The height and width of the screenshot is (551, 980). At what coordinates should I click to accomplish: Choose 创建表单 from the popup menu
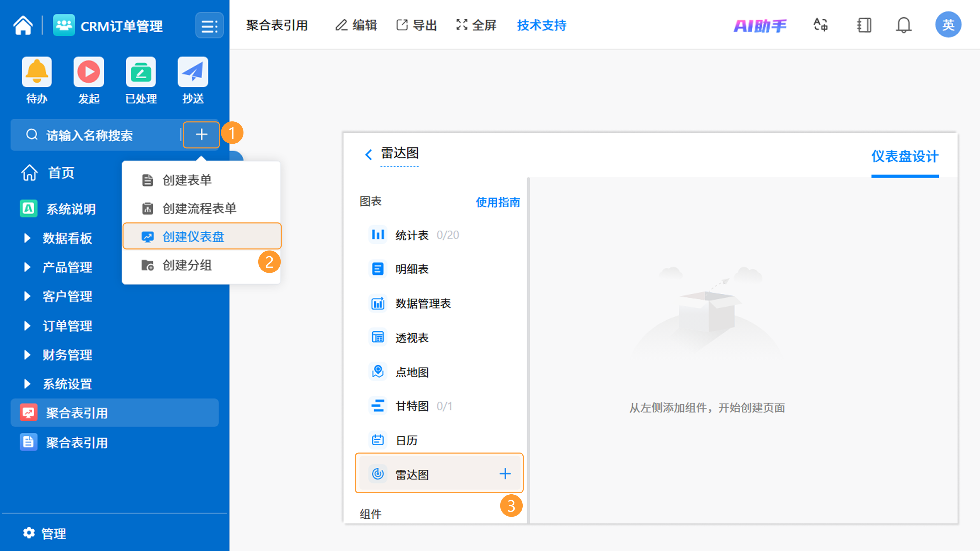click(x=201, y=180)
